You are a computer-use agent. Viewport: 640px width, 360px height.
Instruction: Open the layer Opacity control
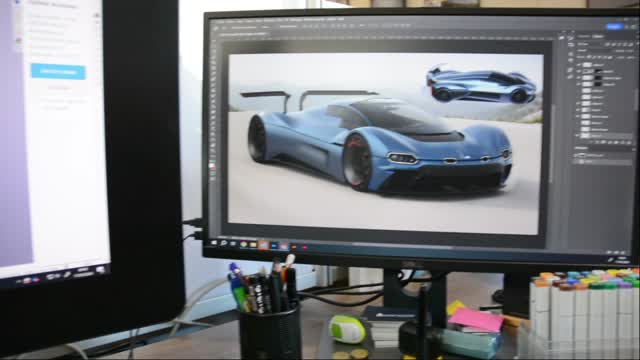click(625, 51)
